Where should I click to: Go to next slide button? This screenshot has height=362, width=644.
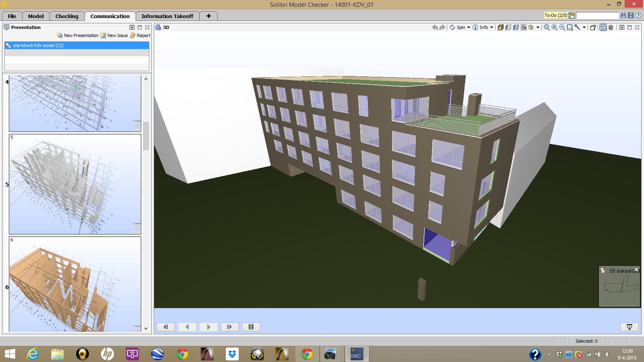[x=208, y=327]
